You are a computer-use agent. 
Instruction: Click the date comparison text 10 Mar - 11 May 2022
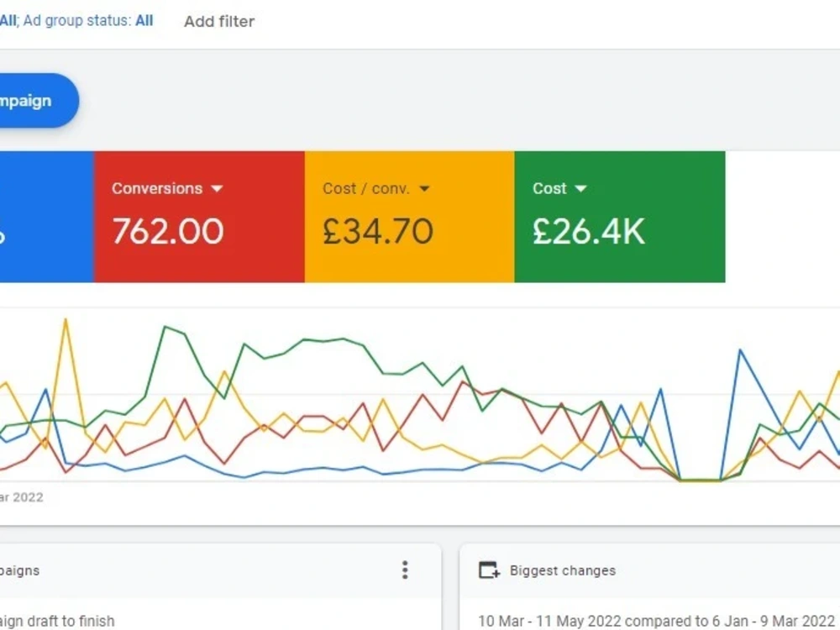tap(656, 621)
